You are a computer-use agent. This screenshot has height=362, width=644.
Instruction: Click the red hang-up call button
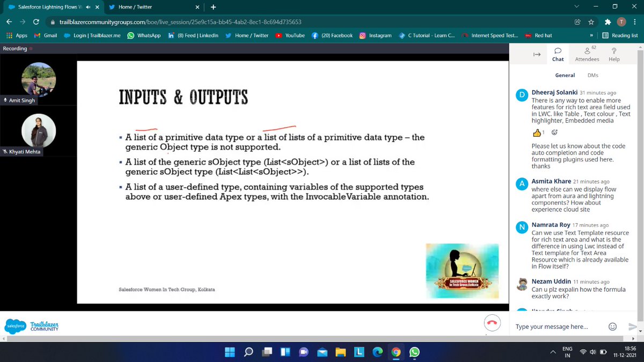[492, 323]
